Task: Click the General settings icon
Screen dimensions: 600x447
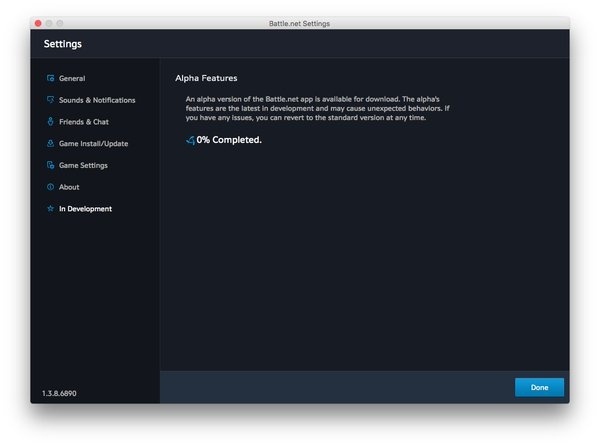Action: click(x=50, y=78)
